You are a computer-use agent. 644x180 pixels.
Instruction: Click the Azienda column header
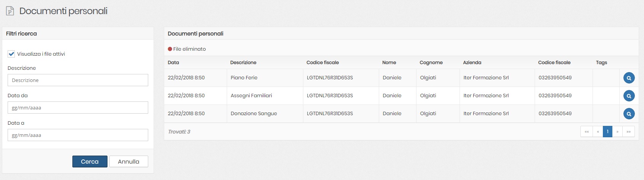(x=472, y=63)
